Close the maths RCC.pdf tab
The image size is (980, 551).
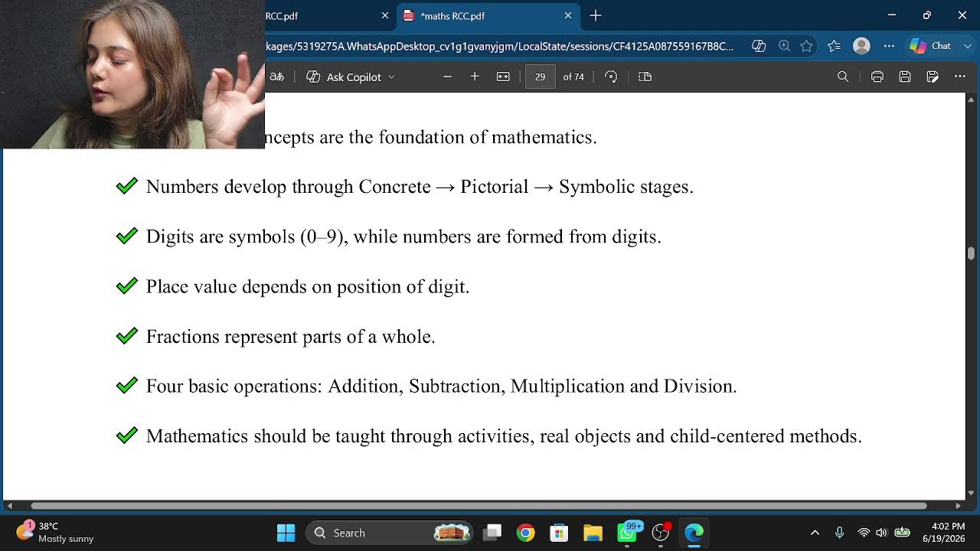pos(568,15)
